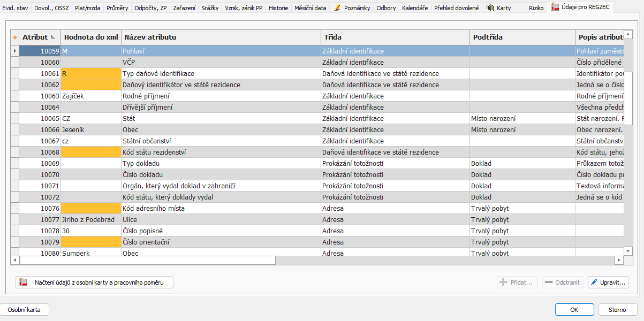Open the Přehled dovolené tab

[x=456, y=8]
